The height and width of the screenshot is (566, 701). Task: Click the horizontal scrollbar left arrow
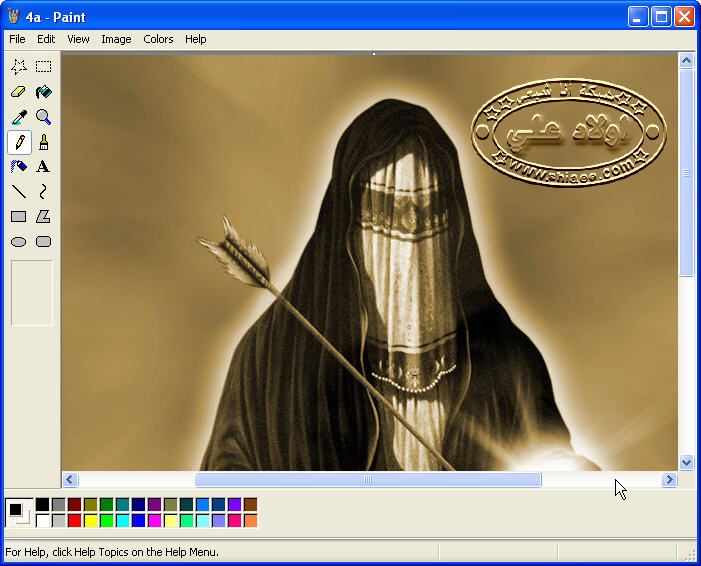click(x=70, y=480)
